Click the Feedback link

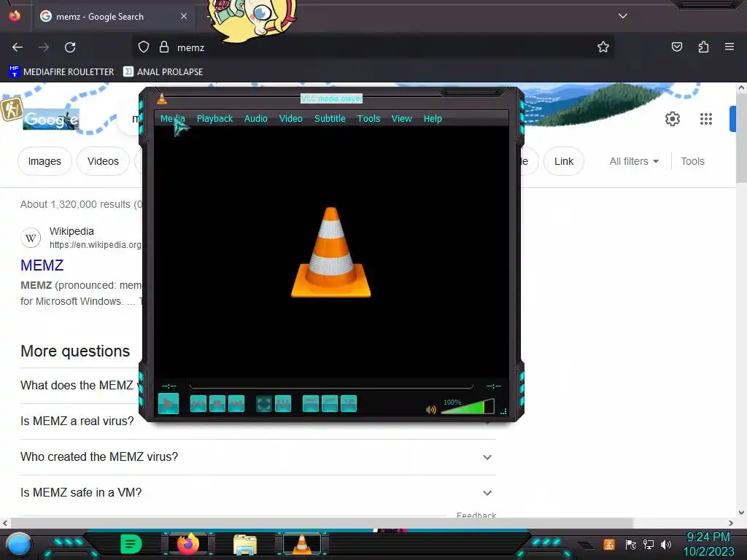[x=476, y=516]
